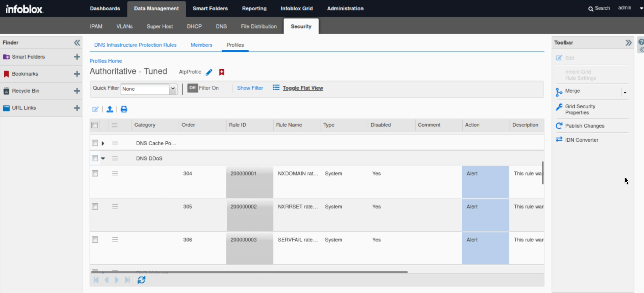Go to the previous page
Image resolution: width=644 pixels, height=293 pixels.
tap(107, 280)
